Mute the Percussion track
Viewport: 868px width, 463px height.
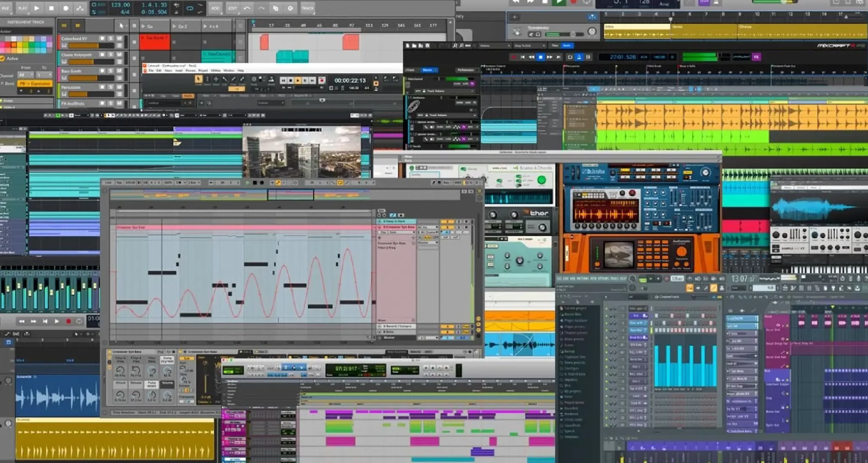pyautogui.click(x=119, y=87)
